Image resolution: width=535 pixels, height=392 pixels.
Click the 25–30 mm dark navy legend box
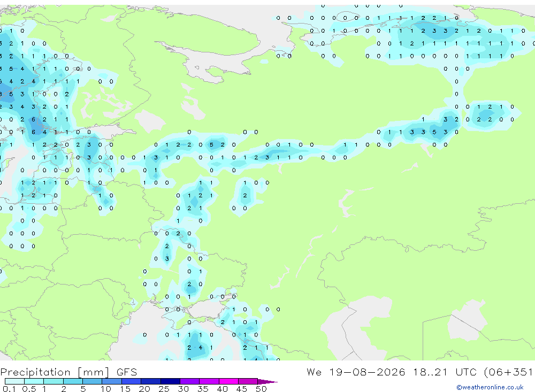point(170,381)
